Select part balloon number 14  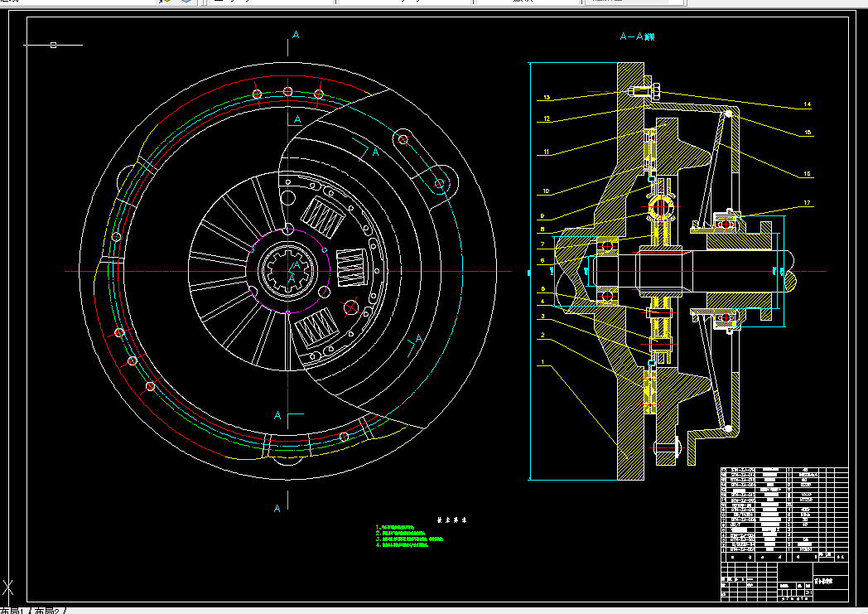pos(807,104)
